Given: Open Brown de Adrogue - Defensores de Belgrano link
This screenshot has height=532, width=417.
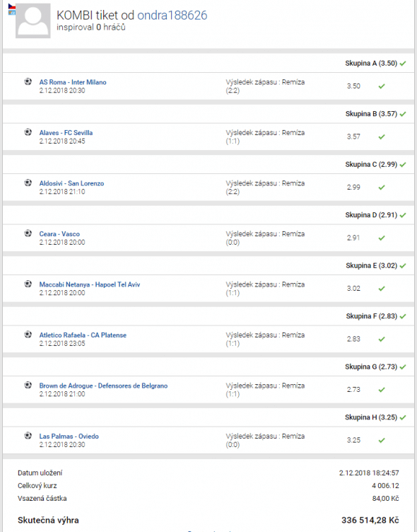Looking at the screenshot, I should 103,386.
